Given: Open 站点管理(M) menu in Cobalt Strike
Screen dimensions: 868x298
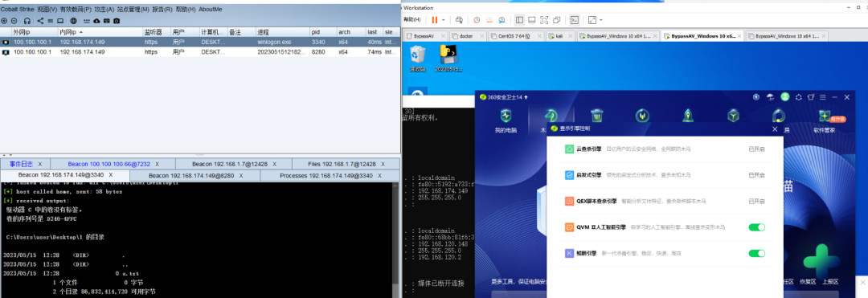Looking at the screenshot, I should click(x=133, y=9).
